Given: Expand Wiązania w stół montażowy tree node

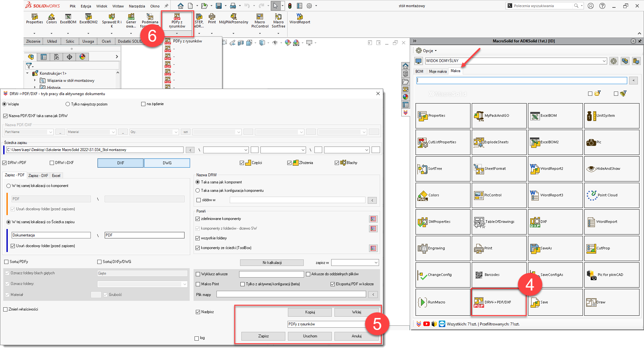Looking at the screenshot, I should [x=35, y=80].
